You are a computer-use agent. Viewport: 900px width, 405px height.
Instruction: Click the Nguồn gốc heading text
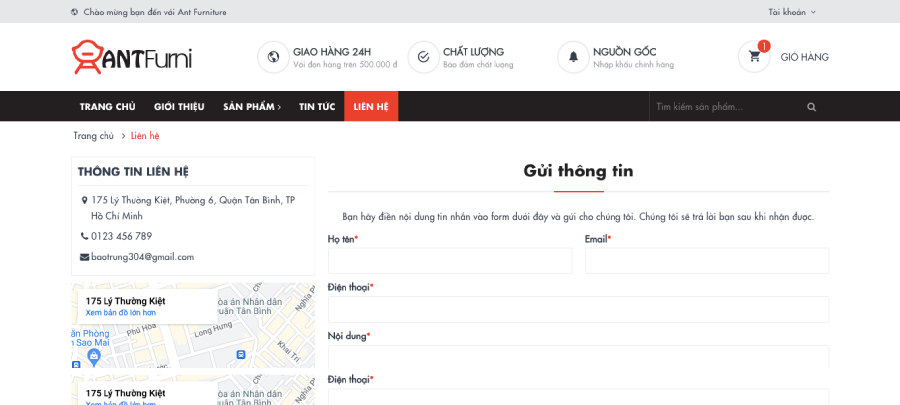click(625, 52)
